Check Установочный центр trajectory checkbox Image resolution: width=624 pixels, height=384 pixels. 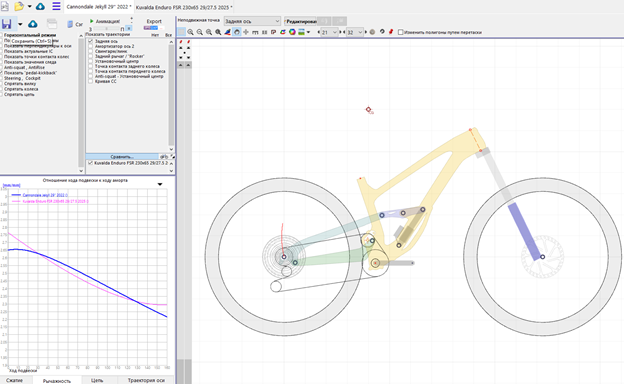pos(91,61)
